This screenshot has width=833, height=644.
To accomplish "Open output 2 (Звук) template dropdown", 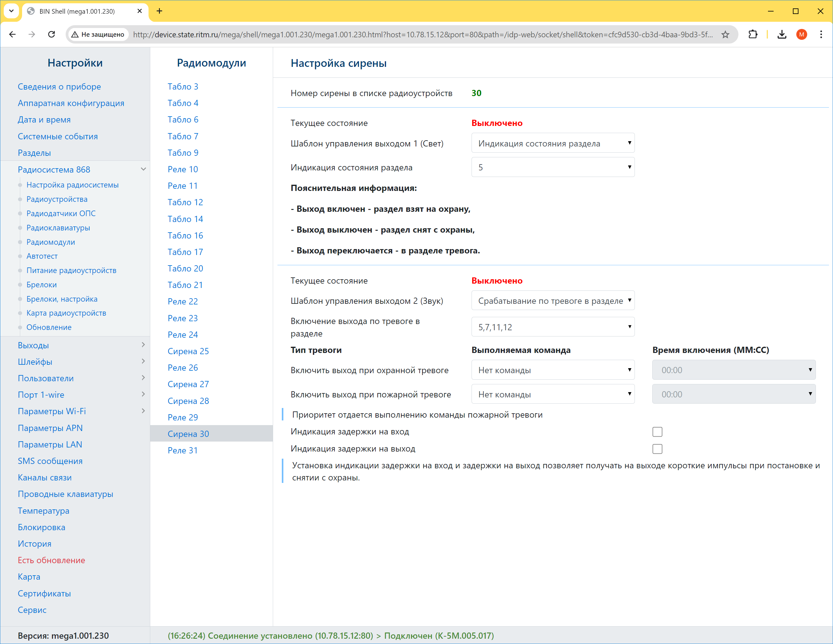I will 553,300.
